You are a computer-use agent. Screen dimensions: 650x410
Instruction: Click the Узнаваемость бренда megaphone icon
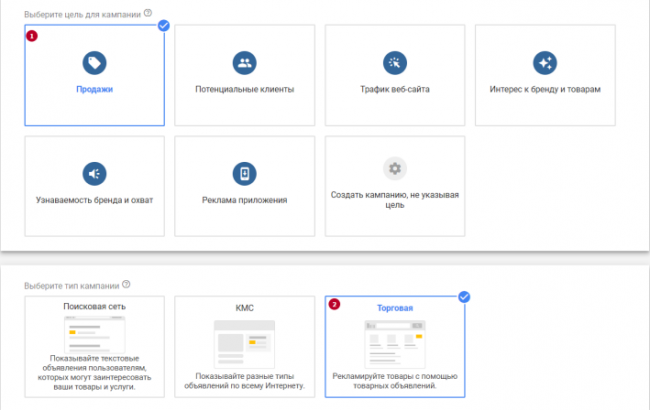[95, 173]
